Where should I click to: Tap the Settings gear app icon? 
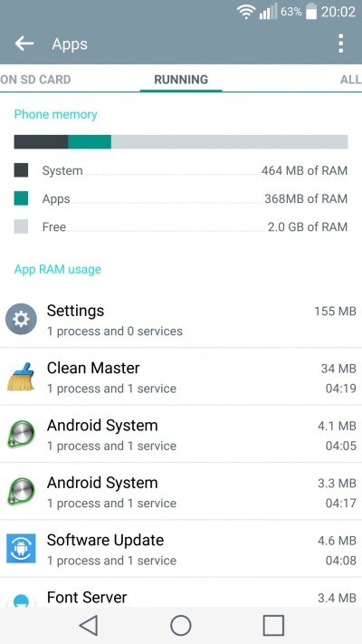click(x=21, y=319)
